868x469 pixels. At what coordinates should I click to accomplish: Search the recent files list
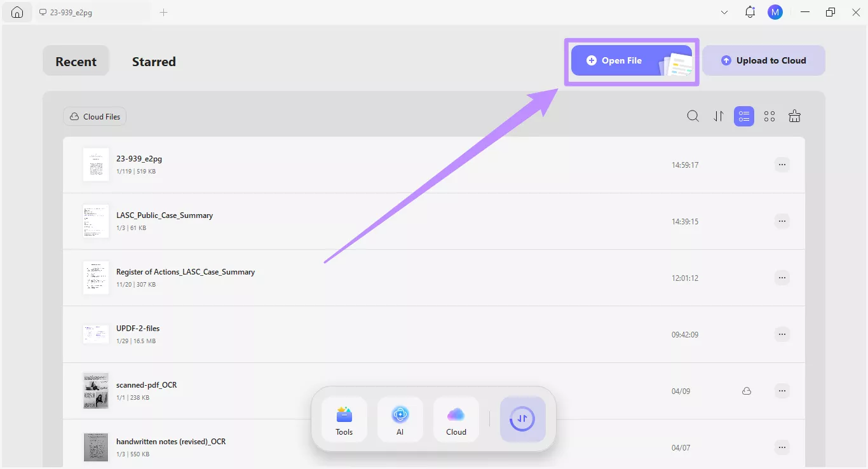click(693, 116)
